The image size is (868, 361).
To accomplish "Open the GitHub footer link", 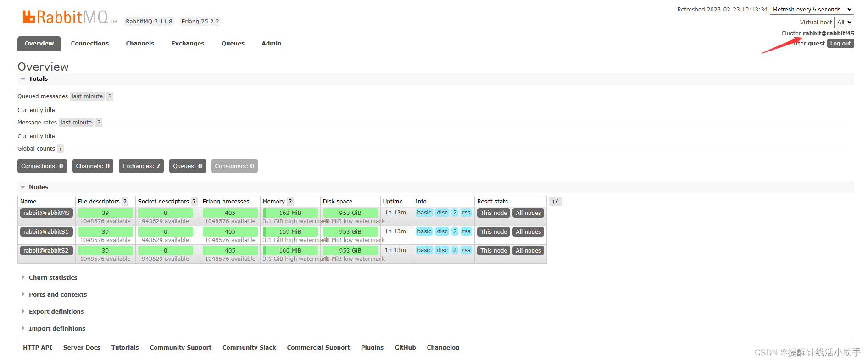I will click(x=405, y=348).
